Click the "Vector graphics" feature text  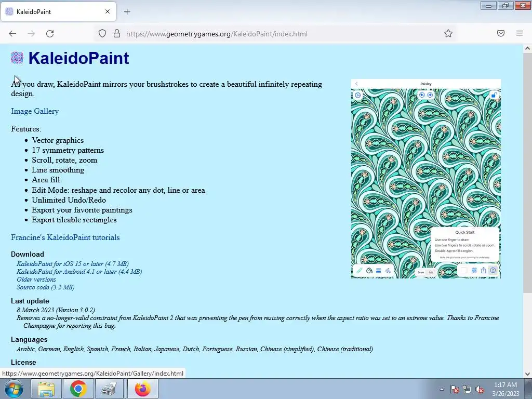[58, 140]
